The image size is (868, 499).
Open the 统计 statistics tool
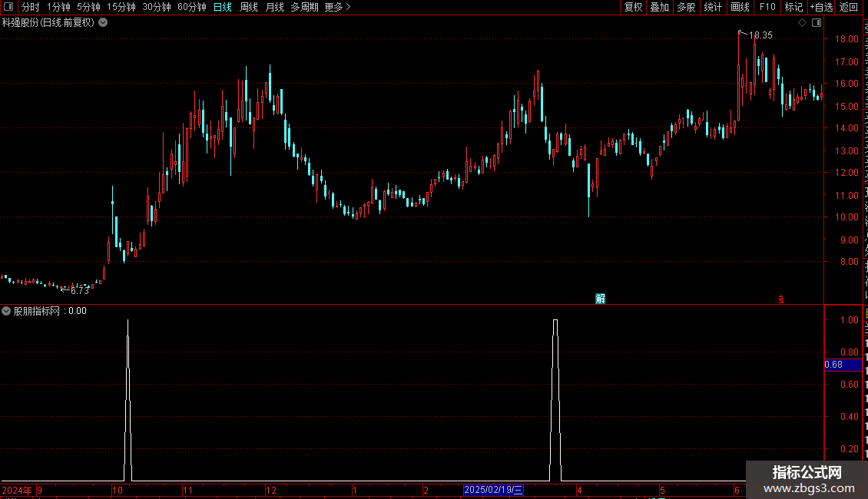point(712,7)
